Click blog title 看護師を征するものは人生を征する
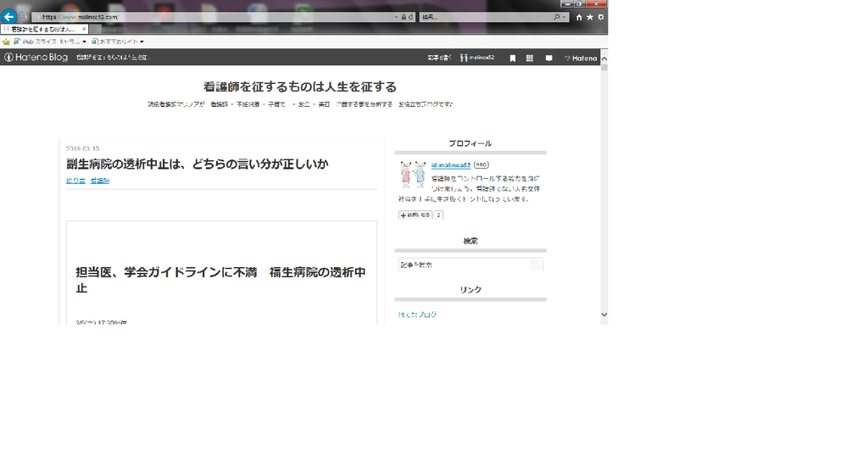Screen dimensions: 868x463 pos(300,87)
